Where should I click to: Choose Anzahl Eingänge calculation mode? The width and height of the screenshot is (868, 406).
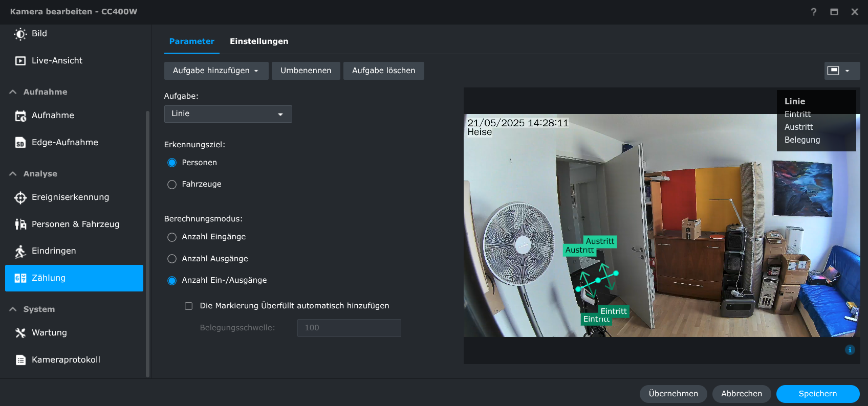pos(172,237)
